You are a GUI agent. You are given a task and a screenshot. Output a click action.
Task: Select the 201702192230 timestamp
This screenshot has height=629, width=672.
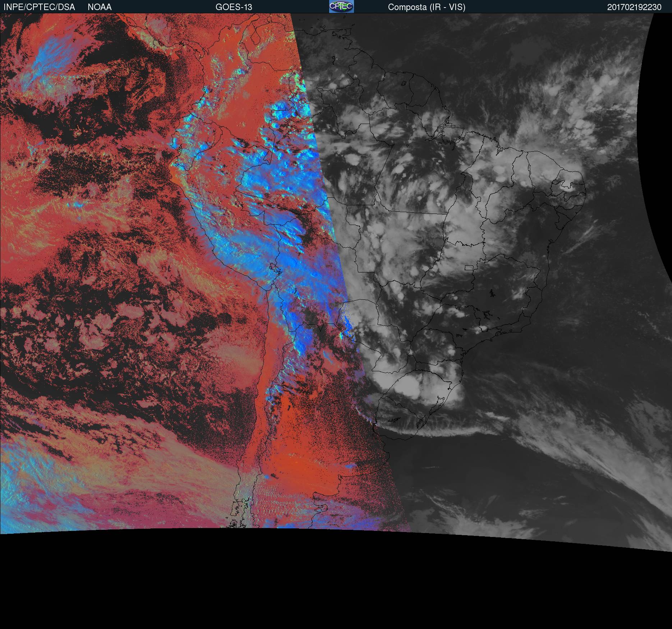tap(634, 7)
